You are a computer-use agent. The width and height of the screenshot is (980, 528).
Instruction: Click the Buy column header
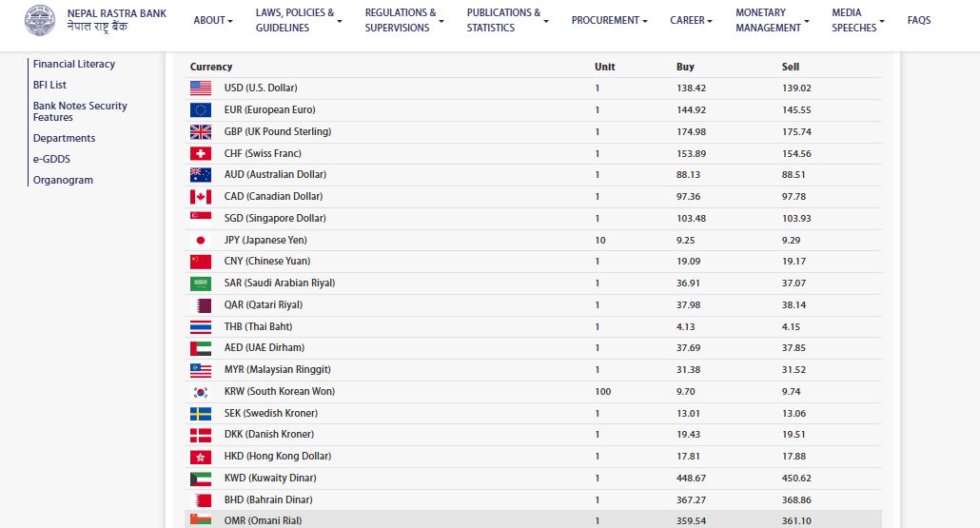(685, 67)
